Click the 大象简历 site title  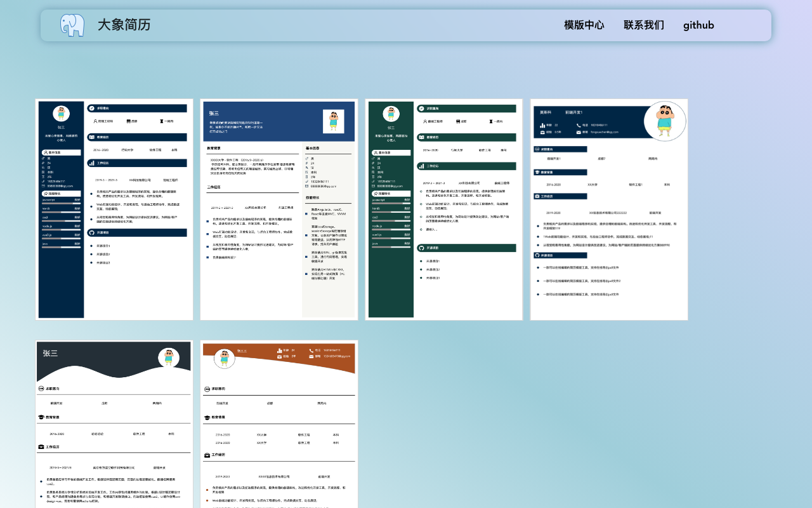click(124, 25)
